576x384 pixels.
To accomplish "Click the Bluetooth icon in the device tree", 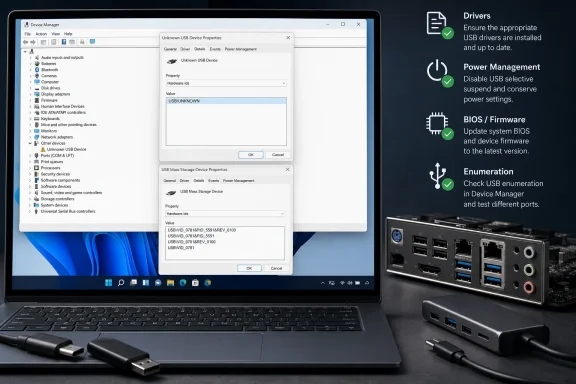I will [x=37, y=70].
